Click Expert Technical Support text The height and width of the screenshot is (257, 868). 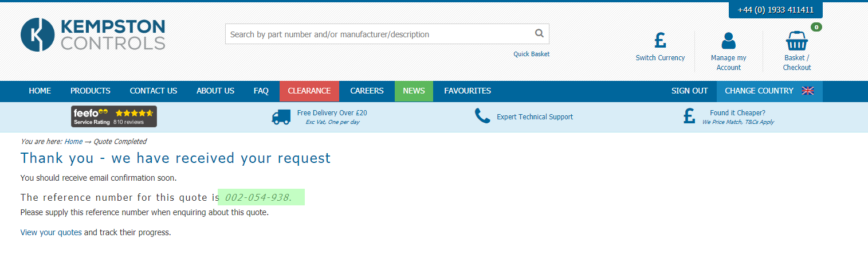pos(535,117)
